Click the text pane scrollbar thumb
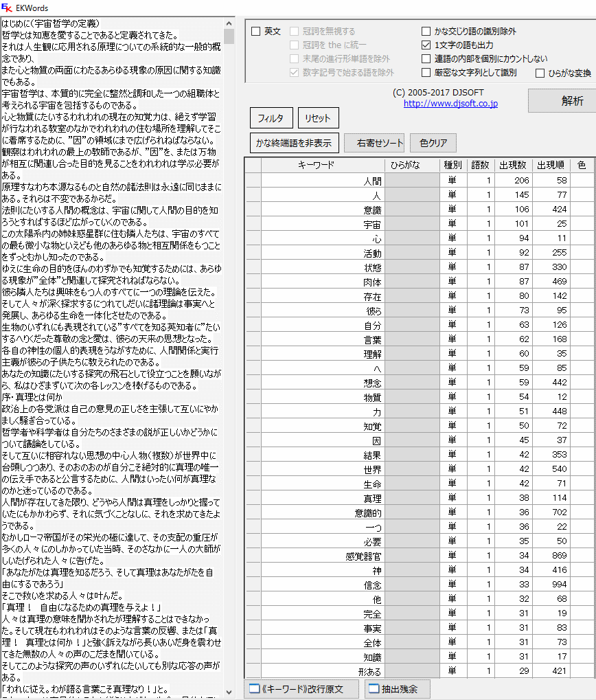 229,36
